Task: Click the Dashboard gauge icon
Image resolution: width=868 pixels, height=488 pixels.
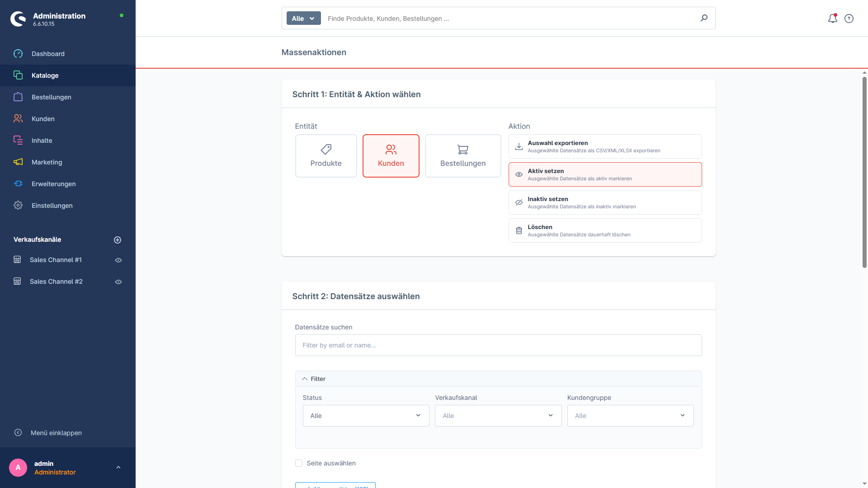Action: pos(18,54)
